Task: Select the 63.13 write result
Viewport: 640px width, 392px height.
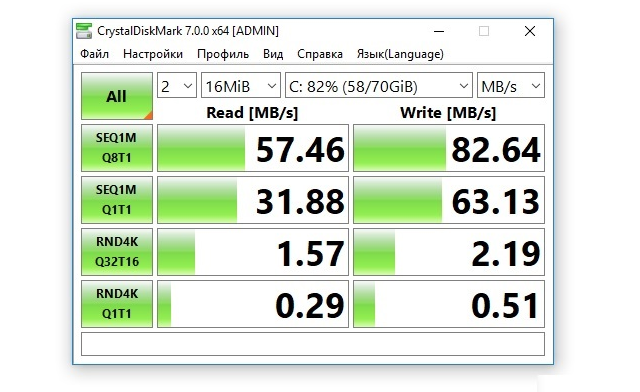Action: point(449,200)
